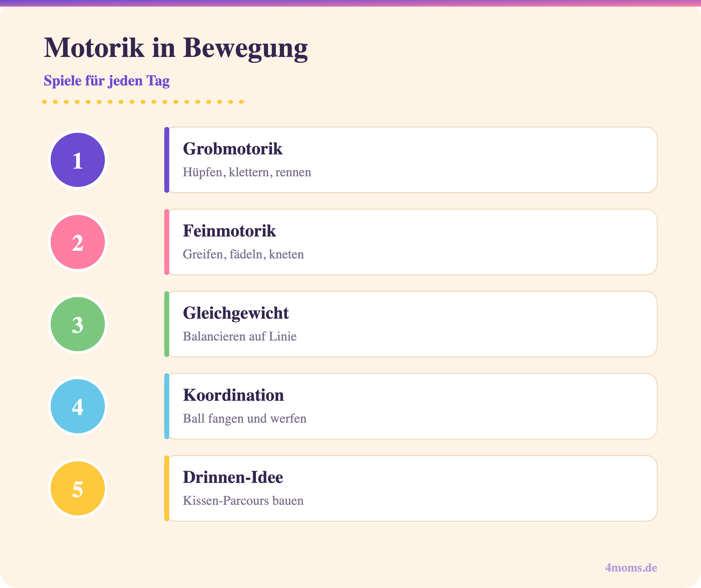Image resolution: width=701 pixels, height=588 pixels.
Task: Click the text 'Greifen, fädeln, kneten'
Action: pos(243,255)
